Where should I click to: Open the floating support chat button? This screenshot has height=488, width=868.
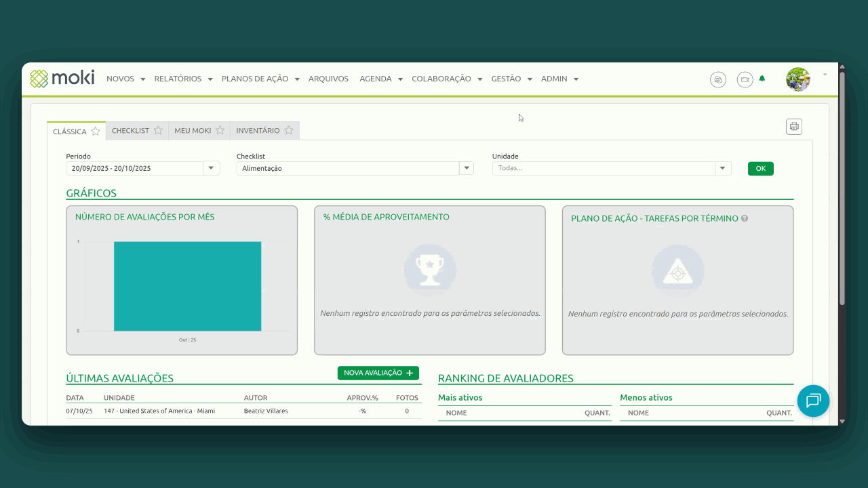point(813,401)
